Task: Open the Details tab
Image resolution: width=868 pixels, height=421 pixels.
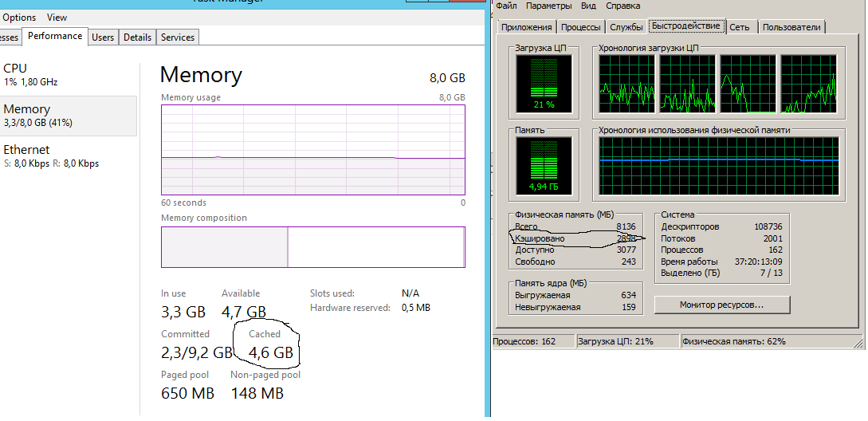Action: [x=137, y=37]
